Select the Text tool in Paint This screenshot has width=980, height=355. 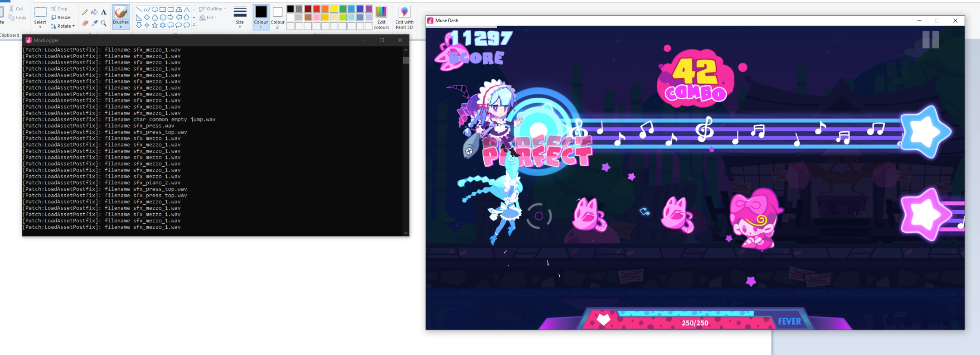point(104,12)
